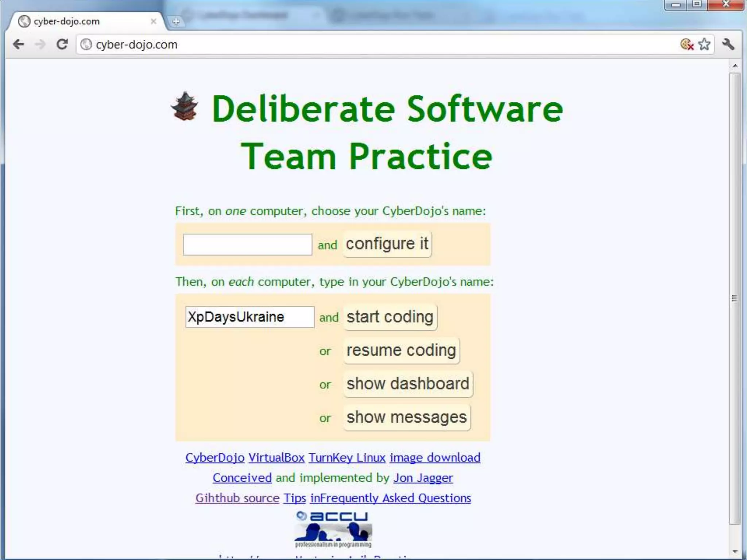The image size is (747, 560).
Task: Open inFrequently Asked Questions link
Action: click(x=390, y=498)
